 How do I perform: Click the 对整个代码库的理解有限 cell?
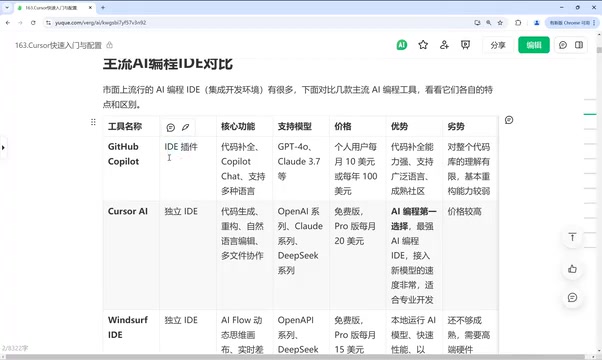[x=470, y=168]
